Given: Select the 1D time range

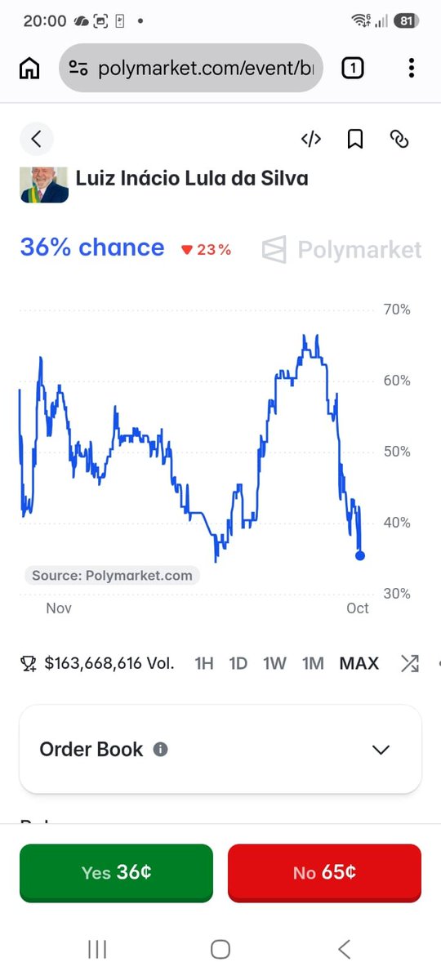Looking at the screenshot, I should [238, 663].
